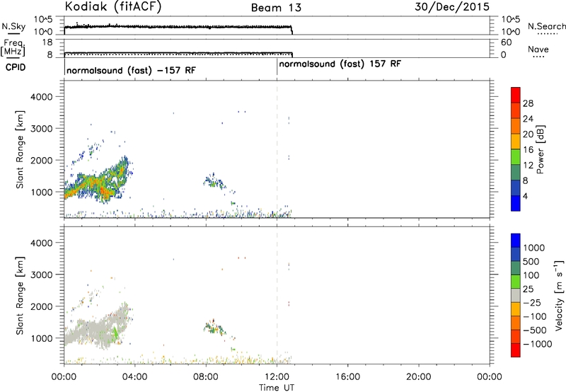
Task: Click the 'Power [dB]' colorbar label
Action: [x=540, y=149]
